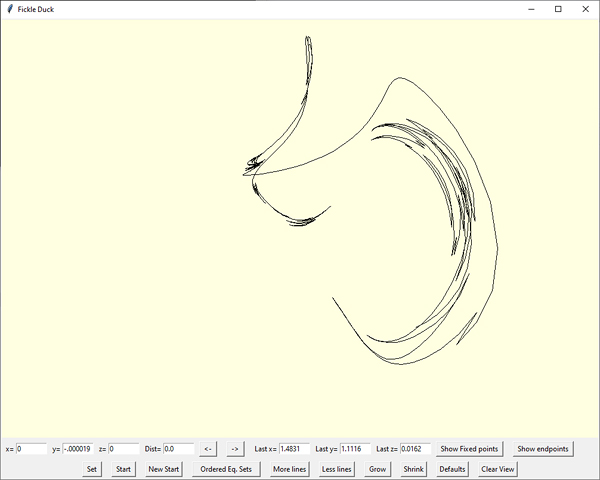Reduce plot with Less lines
Image resolution: width=600 pixels, height=480 pixels.
click(x=337, y=469)
